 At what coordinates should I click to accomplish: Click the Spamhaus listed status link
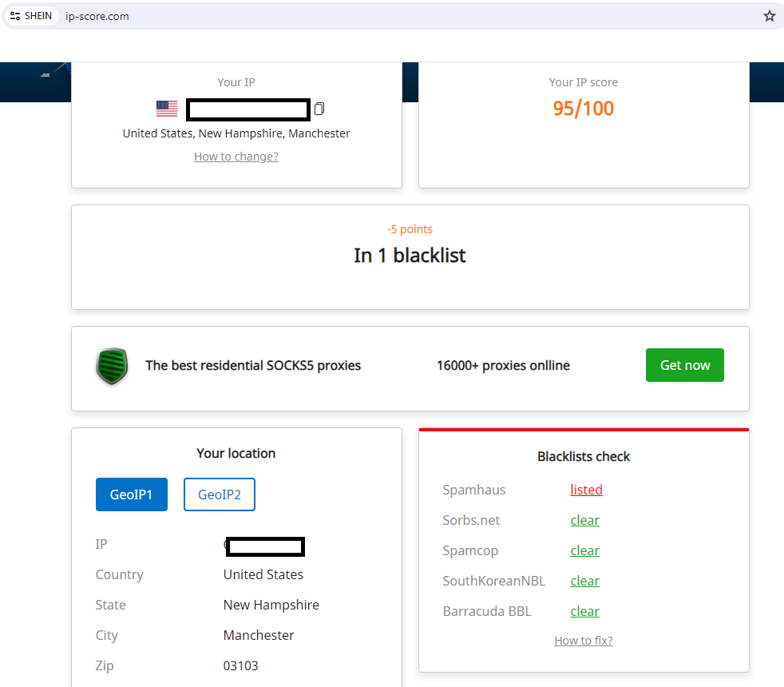586,490
